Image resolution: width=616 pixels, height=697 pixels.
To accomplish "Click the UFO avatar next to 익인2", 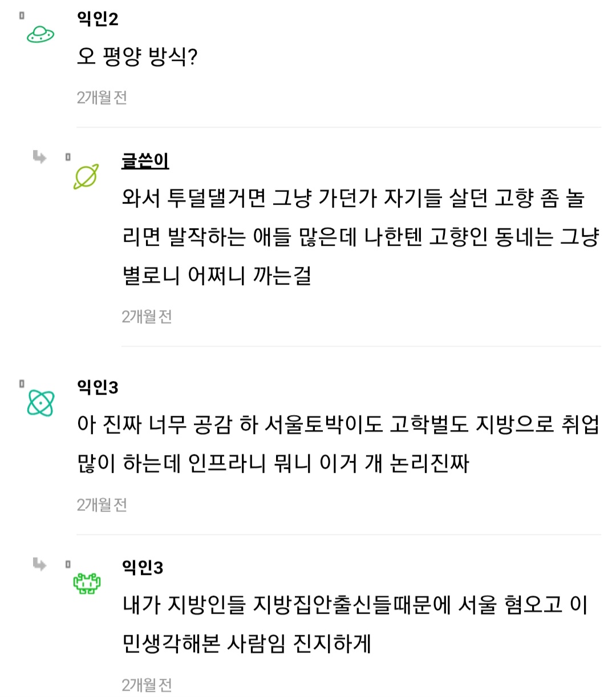I will [x=40, y=35].
